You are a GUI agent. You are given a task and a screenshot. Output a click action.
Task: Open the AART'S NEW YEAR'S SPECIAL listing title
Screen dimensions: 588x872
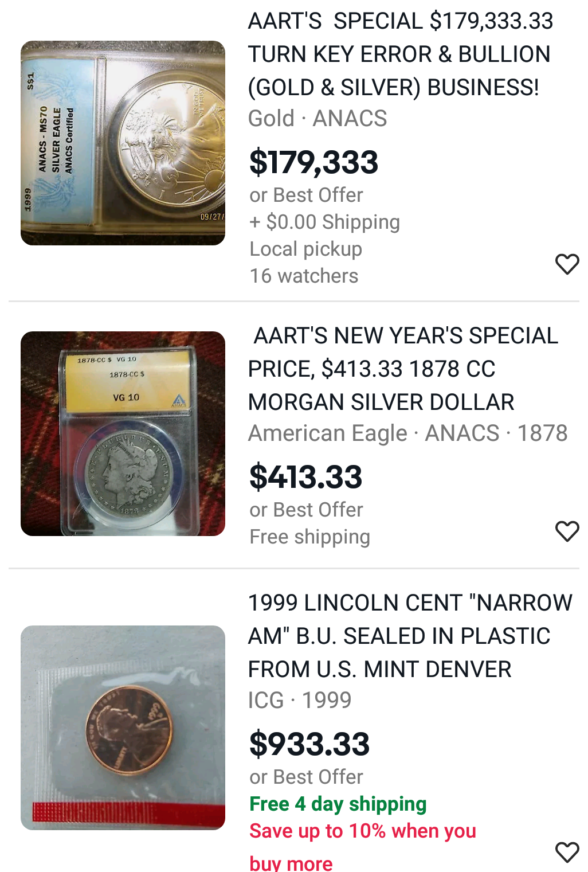[x=403, y=369]
